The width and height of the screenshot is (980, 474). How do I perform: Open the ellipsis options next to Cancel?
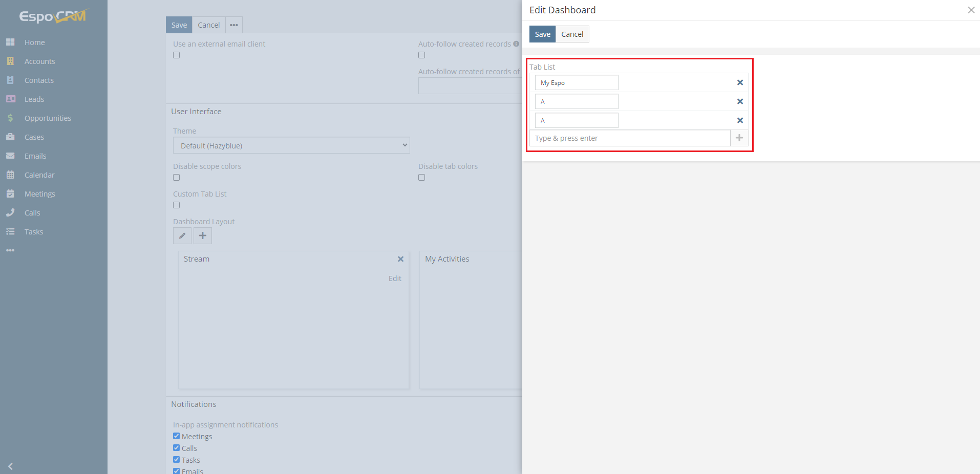tap(233, 25)
